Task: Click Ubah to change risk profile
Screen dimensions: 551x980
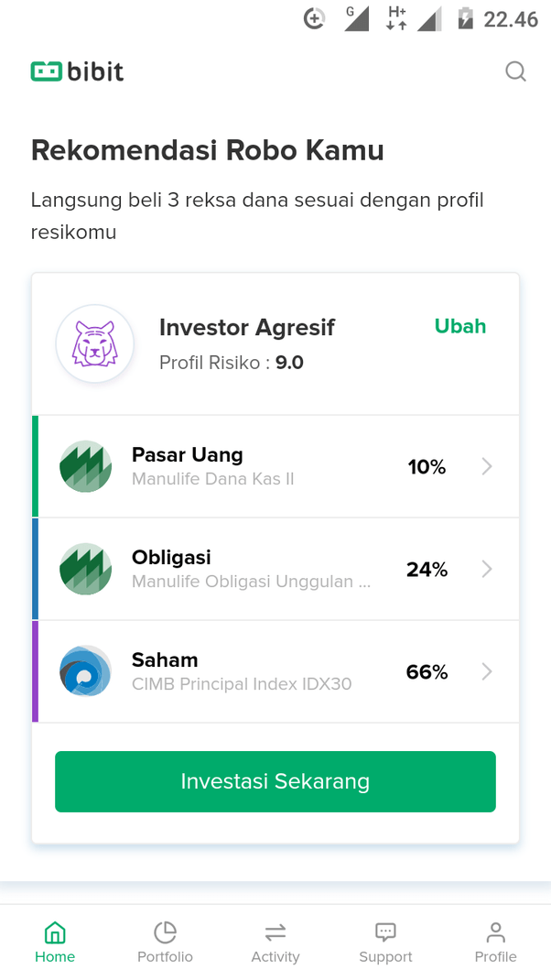Action: tap(460, 326)
